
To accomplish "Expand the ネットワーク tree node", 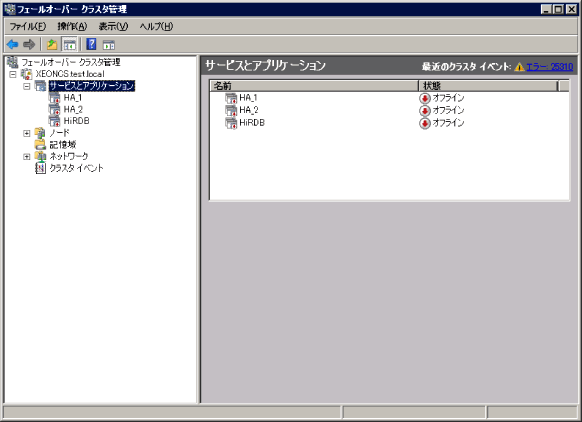I will (x=27, y=157).
